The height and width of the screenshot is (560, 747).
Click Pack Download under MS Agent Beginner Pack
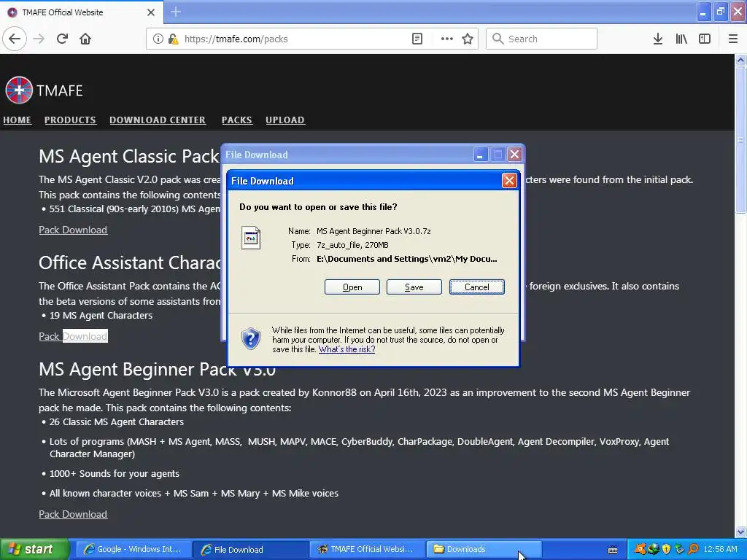click(73, 514)
